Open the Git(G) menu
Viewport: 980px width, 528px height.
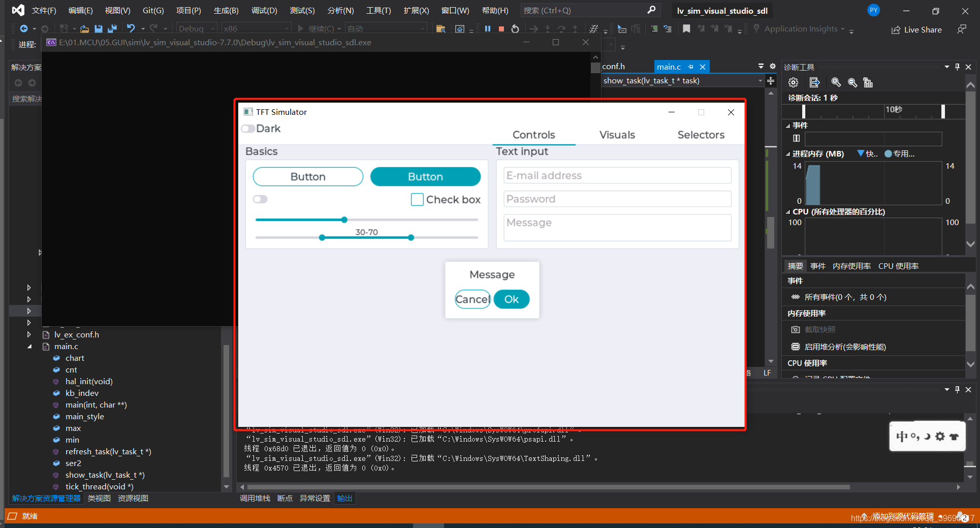(153, 10)
